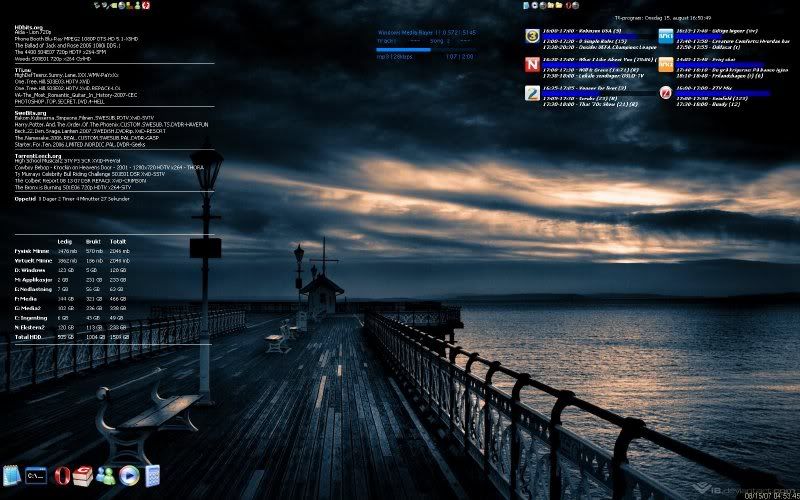The height and width of the screenshot is (500, 800).
Task: Click the F: Media drive row
Action: pyautogui.click(x=70, y=299)
